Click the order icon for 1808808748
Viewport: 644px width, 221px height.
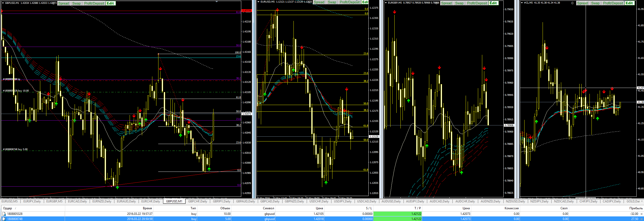(4, 219)
